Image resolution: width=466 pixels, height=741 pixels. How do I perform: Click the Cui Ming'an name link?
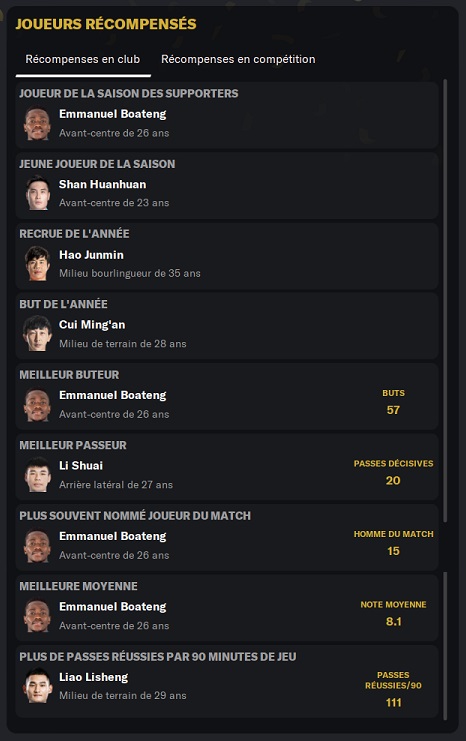[x=92, y=325]
